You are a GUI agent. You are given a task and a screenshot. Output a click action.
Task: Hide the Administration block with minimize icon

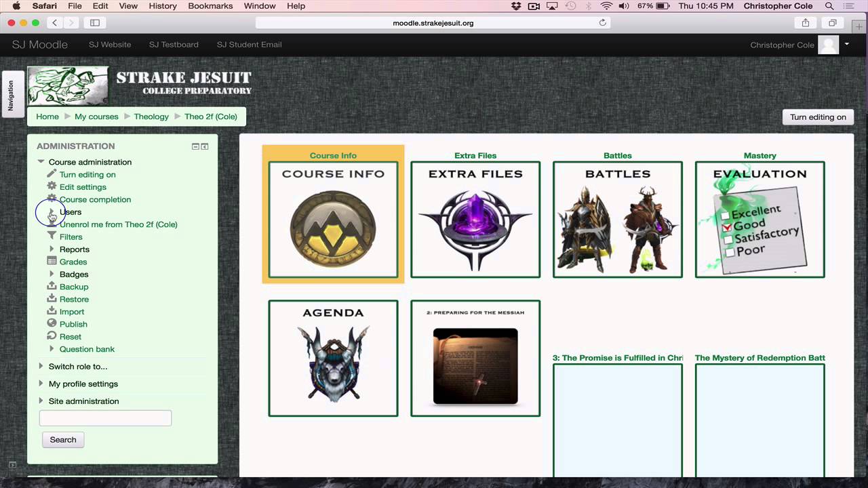coord(195,146)
